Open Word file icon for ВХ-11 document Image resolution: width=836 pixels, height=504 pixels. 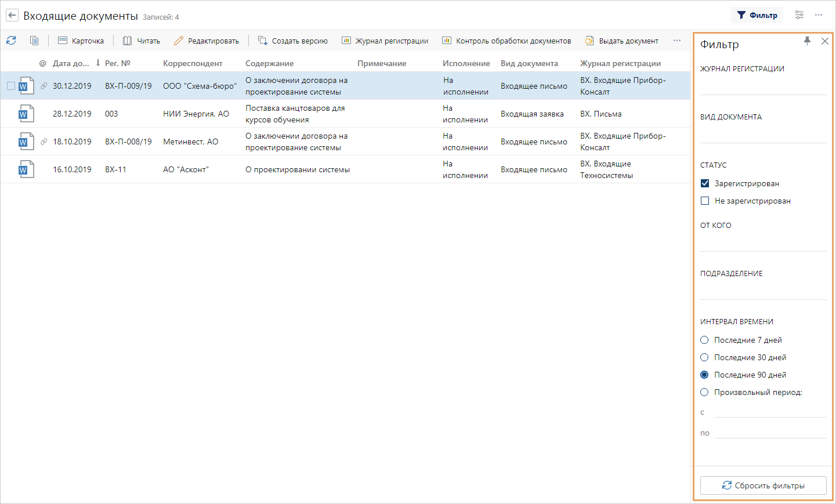point(26,169)
